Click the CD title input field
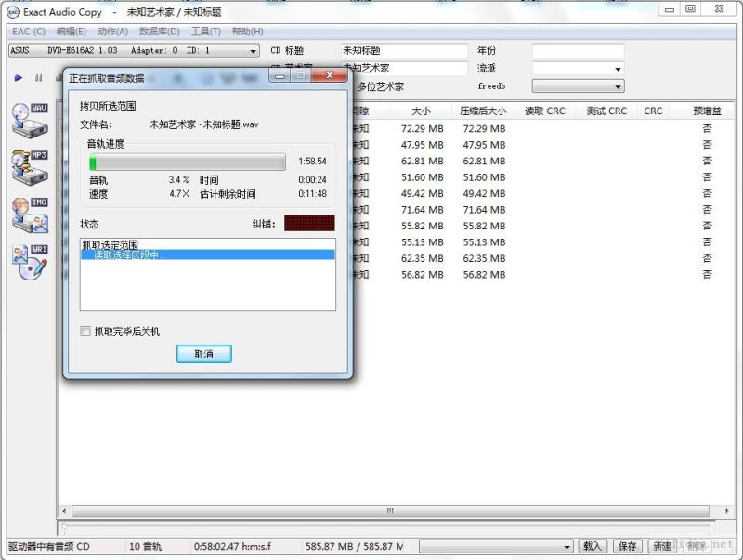 point(404,50)
